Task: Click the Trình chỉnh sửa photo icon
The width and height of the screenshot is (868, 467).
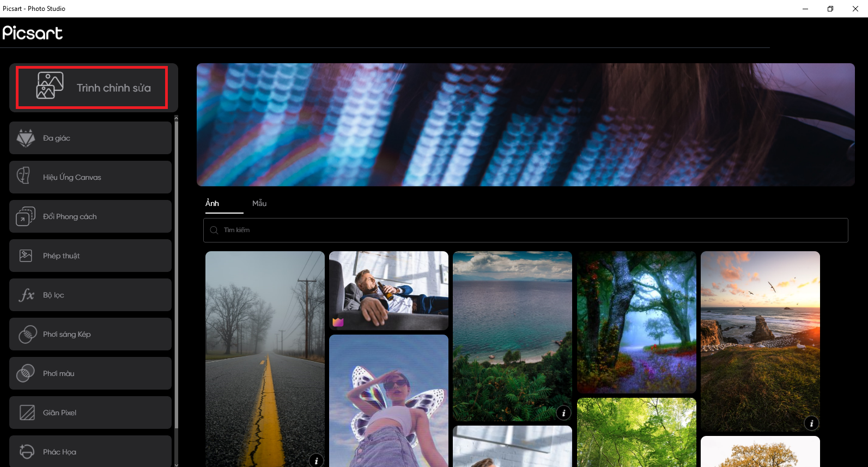Action: tap(50, 86)
